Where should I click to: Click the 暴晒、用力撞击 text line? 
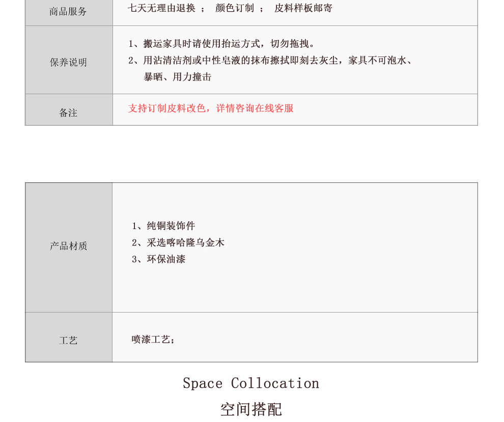tap(178, 77)
